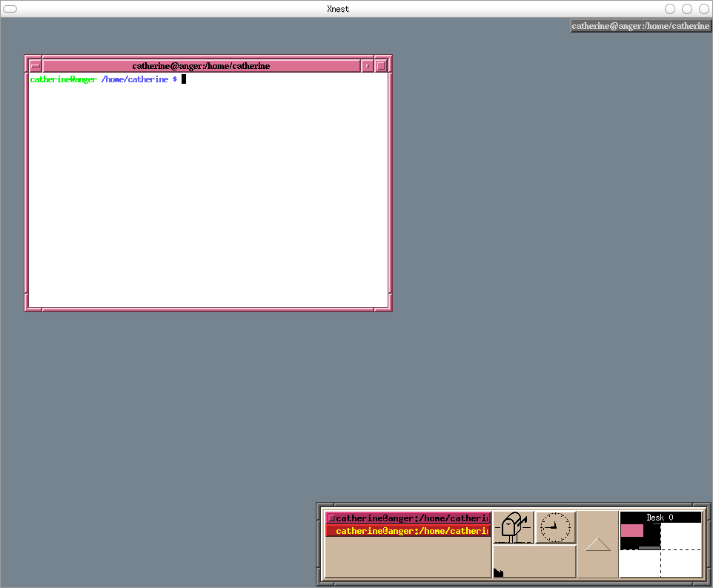Switch to the bottom-right pager page
Screen dimensions: 713x588
click(x=680, y=562)
